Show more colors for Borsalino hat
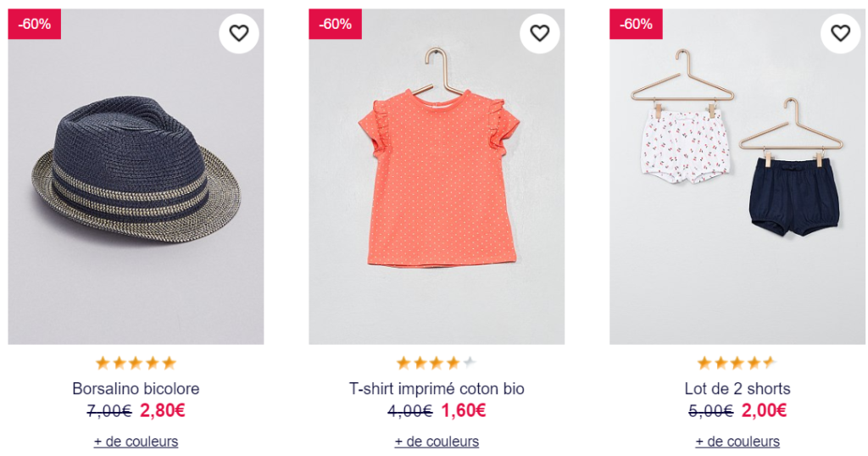868x456 pixels. point(136,442)
